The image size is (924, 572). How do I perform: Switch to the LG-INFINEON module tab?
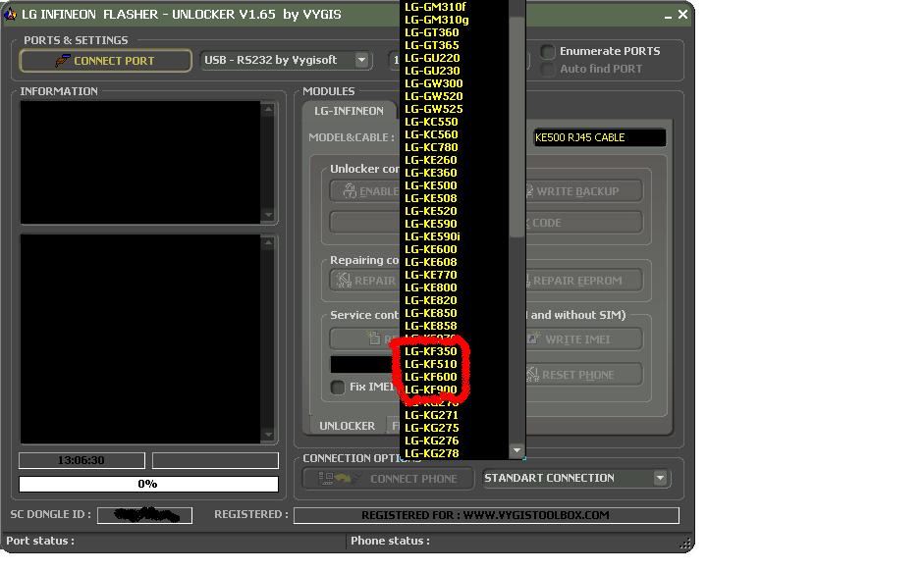349,111
